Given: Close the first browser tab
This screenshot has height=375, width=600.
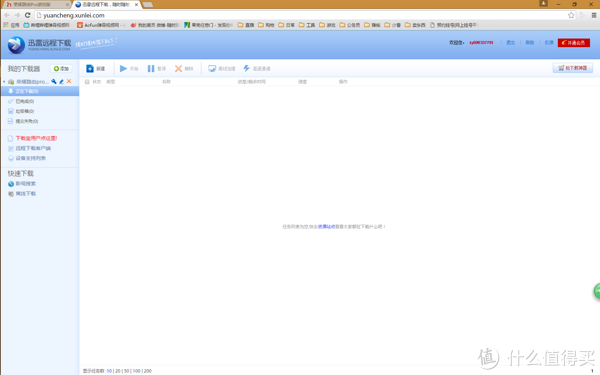Looking at the screenshot, I should 67,5.
